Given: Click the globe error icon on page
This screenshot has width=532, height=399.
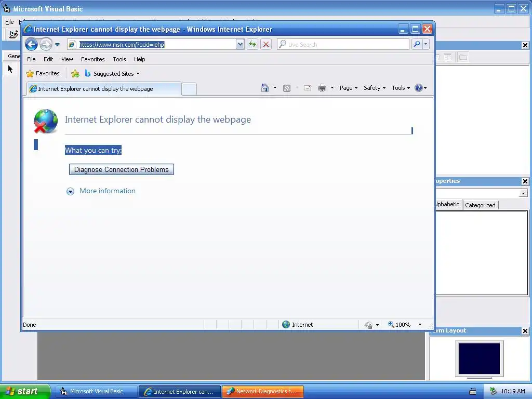Looking at the screenshot, I should [x=46, y=121].
